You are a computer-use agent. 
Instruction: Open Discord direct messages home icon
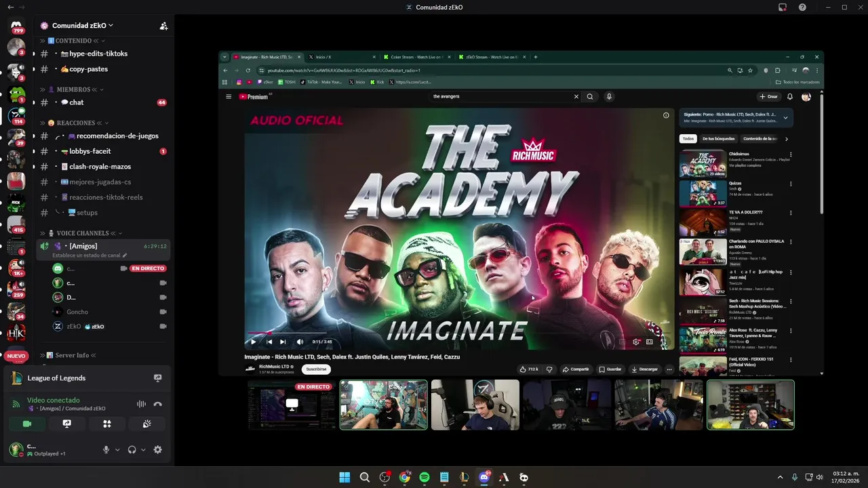pos(16,26)
